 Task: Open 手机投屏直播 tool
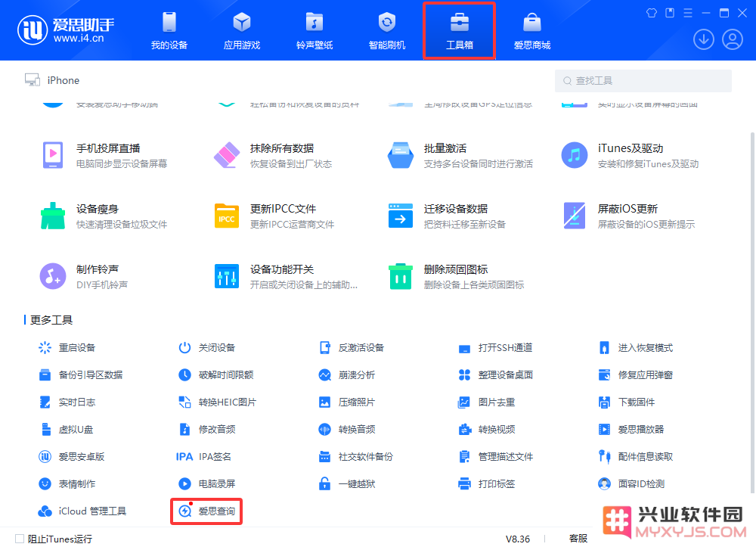tap(104, 155)
